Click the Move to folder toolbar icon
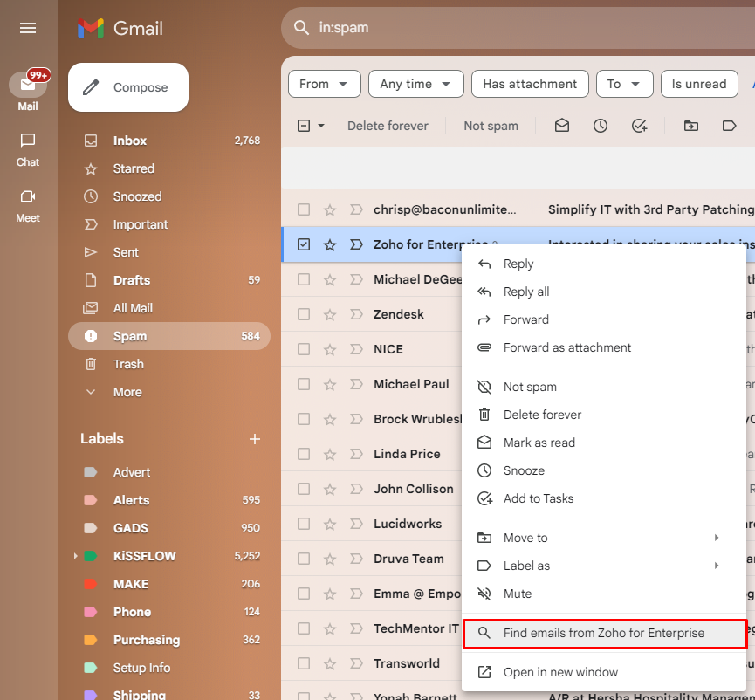This screenshot has width=755, height=700. coord(691,126)
